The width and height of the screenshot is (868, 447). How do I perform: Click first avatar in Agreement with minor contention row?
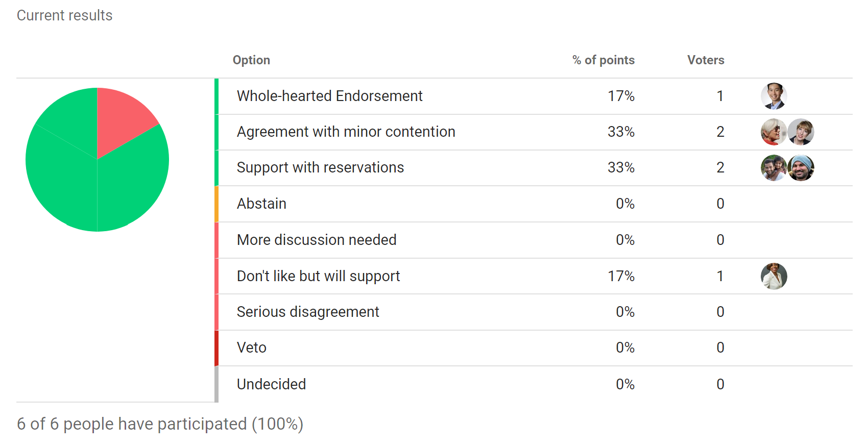(x=774, y=132)
